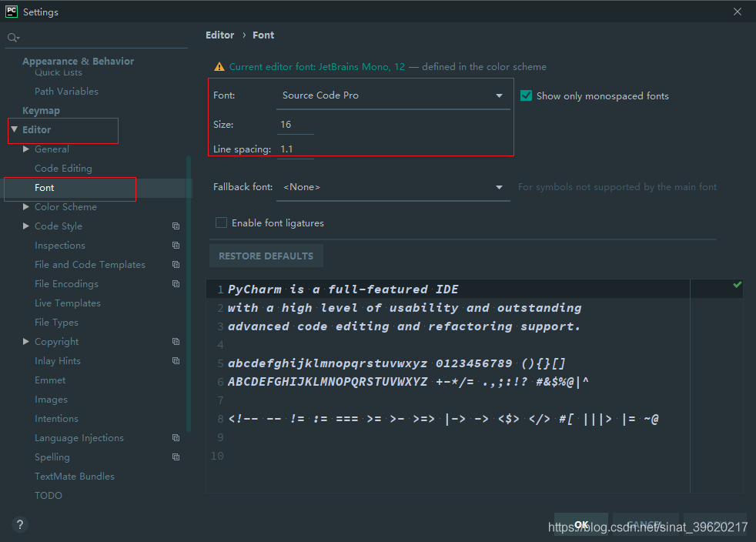Collapse the Editor section arrow

coord(14,130)
